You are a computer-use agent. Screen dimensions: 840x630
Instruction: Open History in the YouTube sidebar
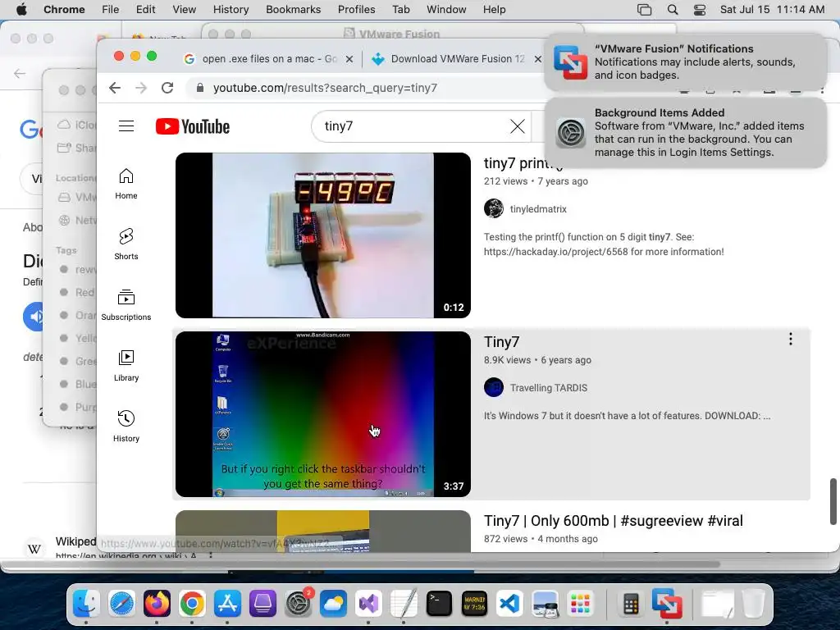pos(126,426)
